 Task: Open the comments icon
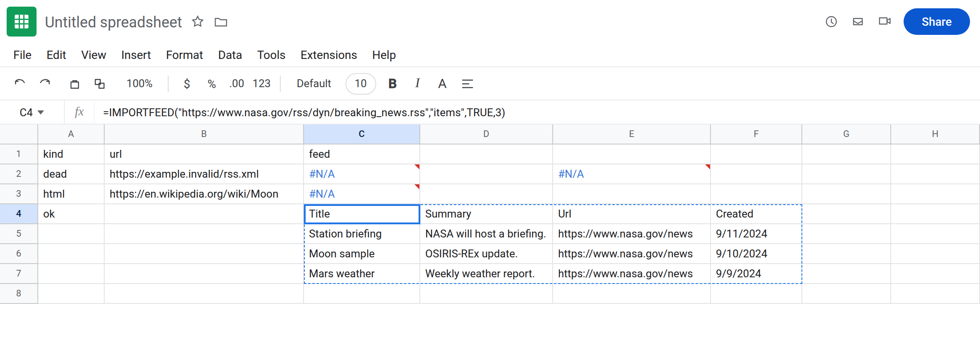[858, 22]
